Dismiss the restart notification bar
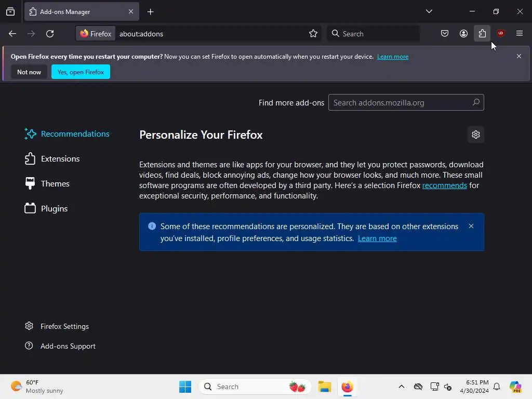The width and height of the screenshot is (532, 399). pyautogui.click(x=519, y=56)
